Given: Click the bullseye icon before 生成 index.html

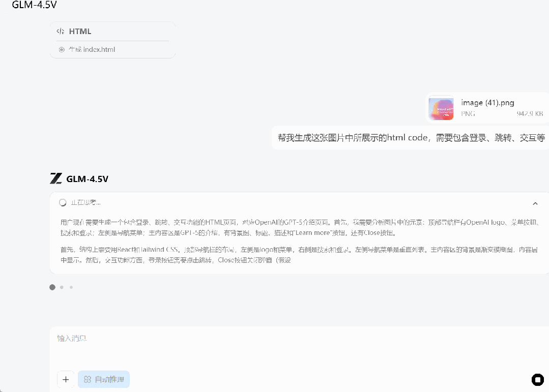Looking at the screenshot, I should click(x=61, y=49).
